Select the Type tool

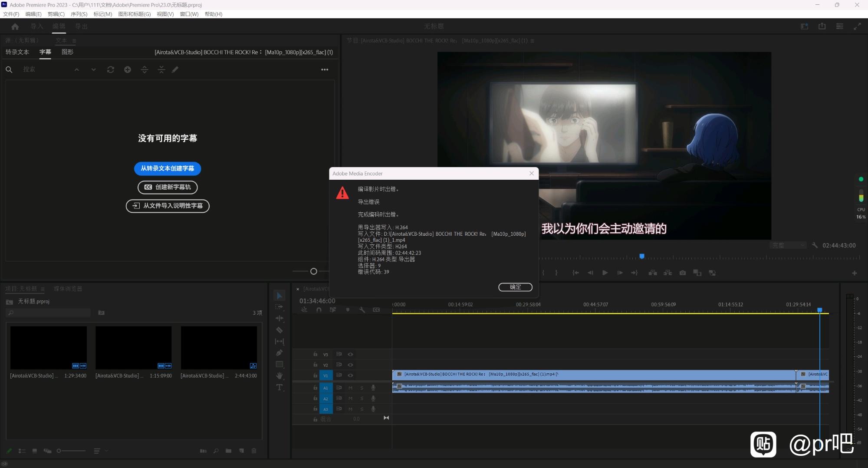279,387
